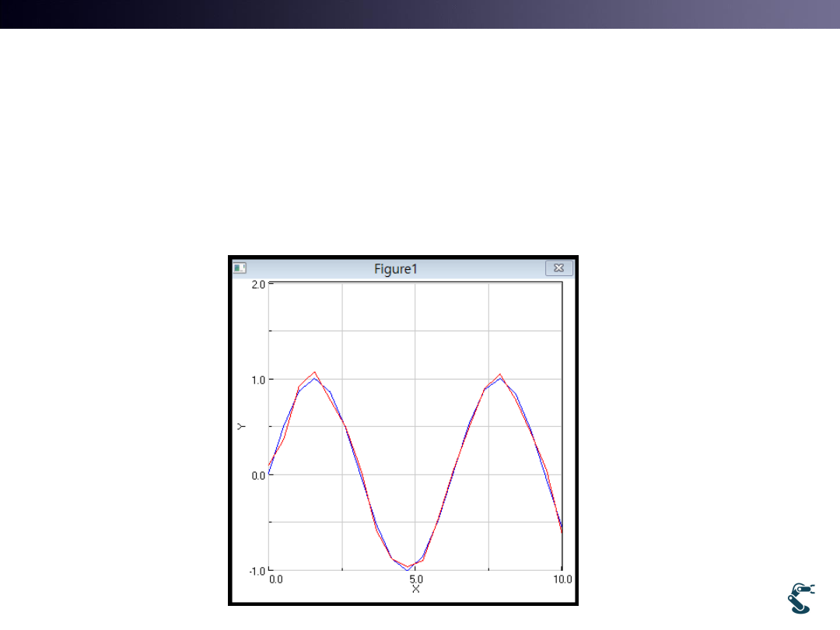This screenshot has width=840, height=630.
Task: Click the curves' start point at the left axis
Action: pos(270,469)
